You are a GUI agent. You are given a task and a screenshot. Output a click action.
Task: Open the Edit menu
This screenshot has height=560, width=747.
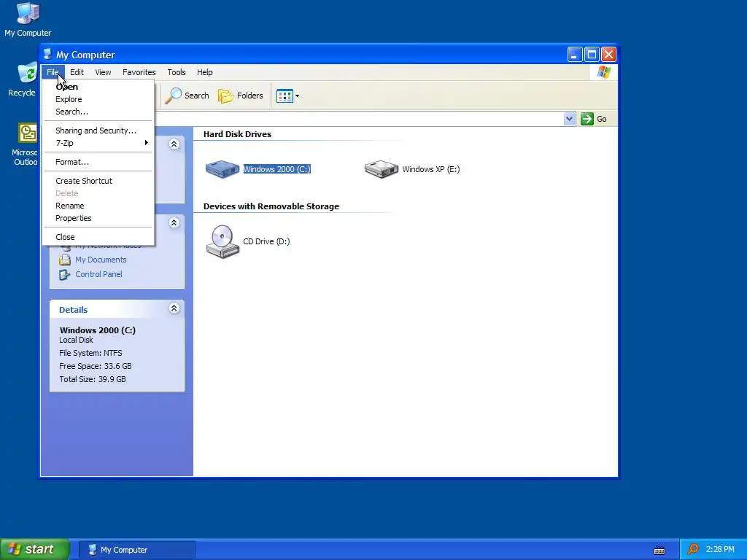[x=77, y=72]
